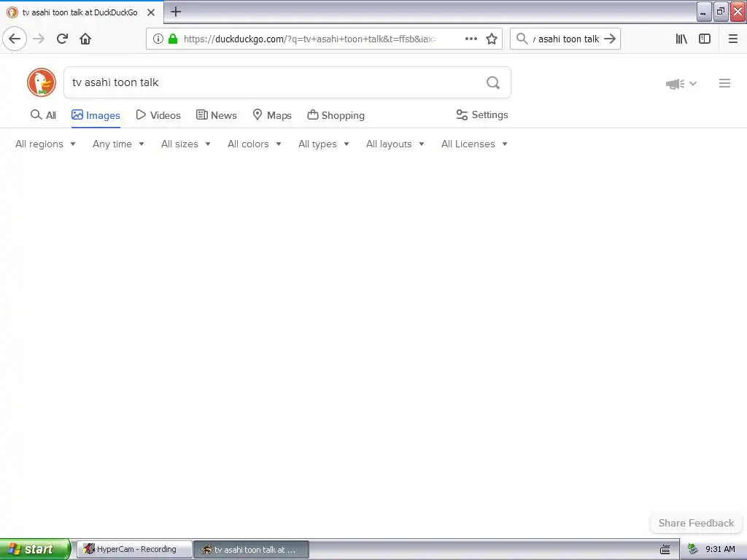Click the Share Feedback button

[x=696, y=523]
